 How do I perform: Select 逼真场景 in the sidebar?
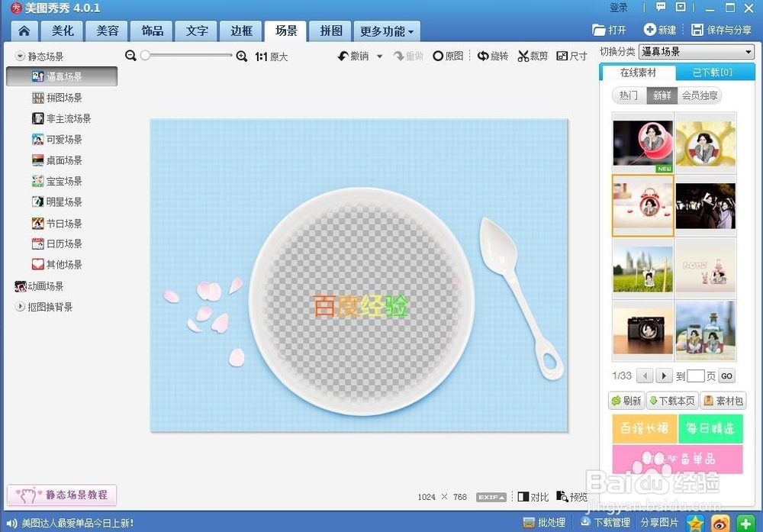pos(62,76)
